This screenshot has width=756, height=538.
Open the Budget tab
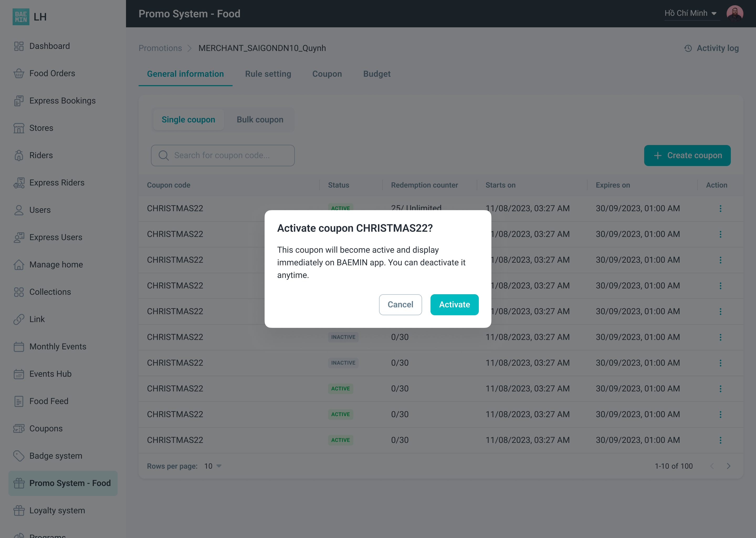coord(376,74)
